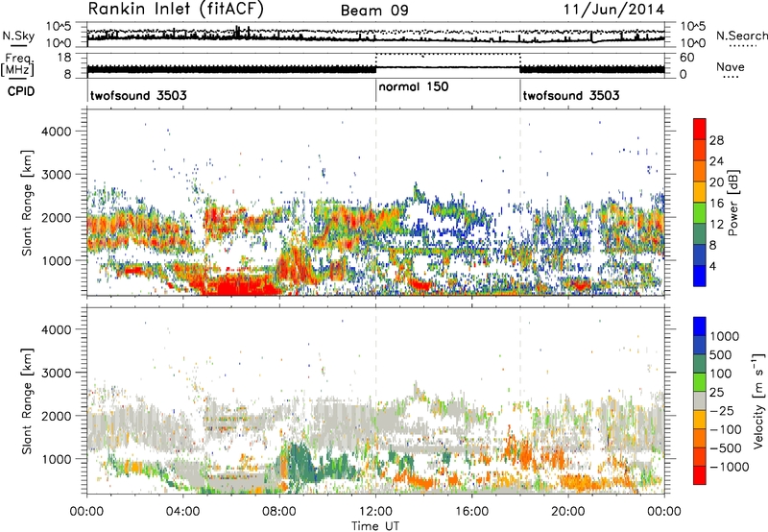
Task: Click the strong red echo near 06:00 in the power panel
Action: click(x=240, y=285)
